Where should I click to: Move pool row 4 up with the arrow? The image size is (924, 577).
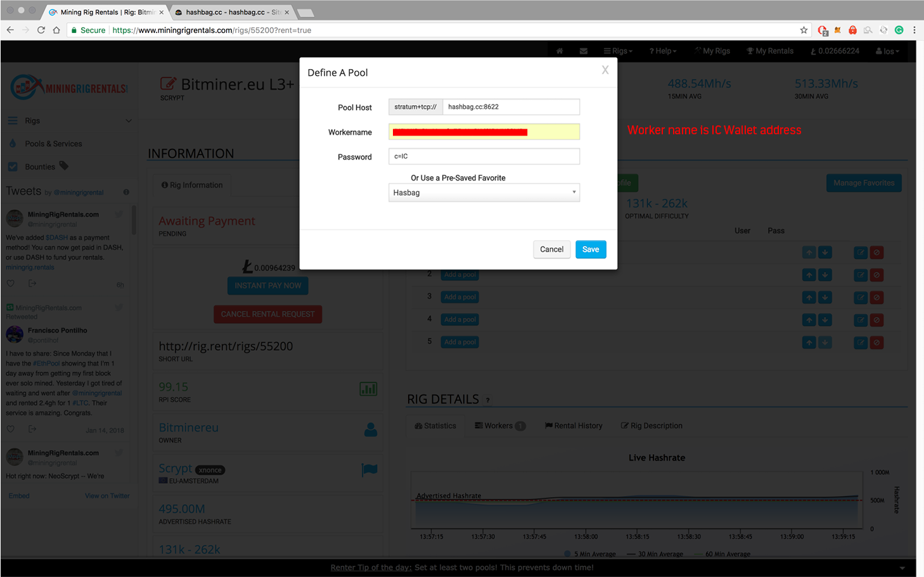pos(809,320)
